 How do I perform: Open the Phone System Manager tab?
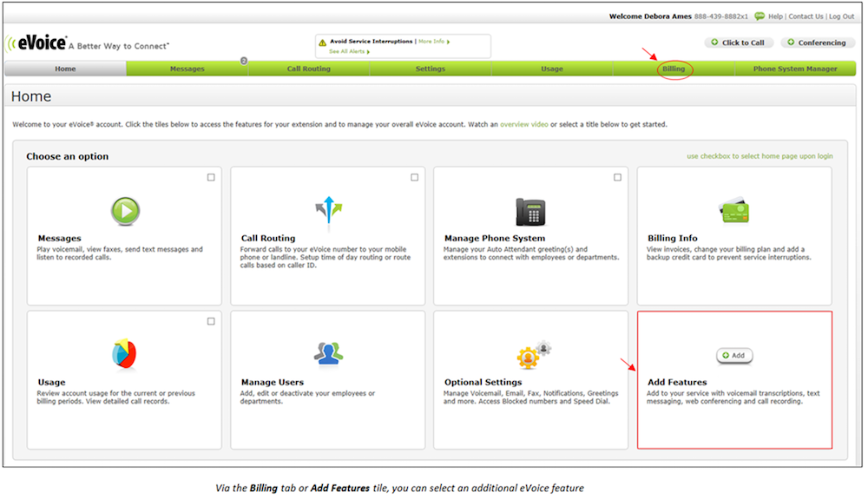pyautogui.click(x=795, y=69)
